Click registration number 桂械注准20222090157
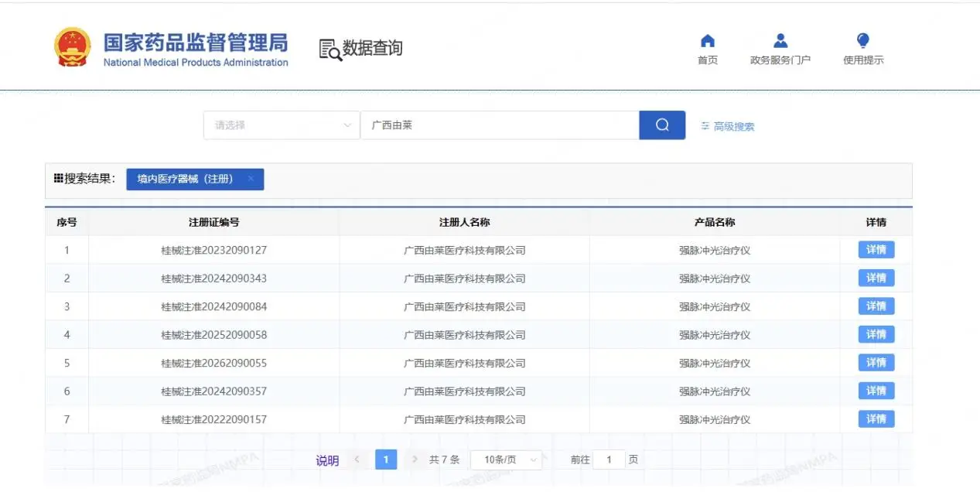 coord(214,420)
